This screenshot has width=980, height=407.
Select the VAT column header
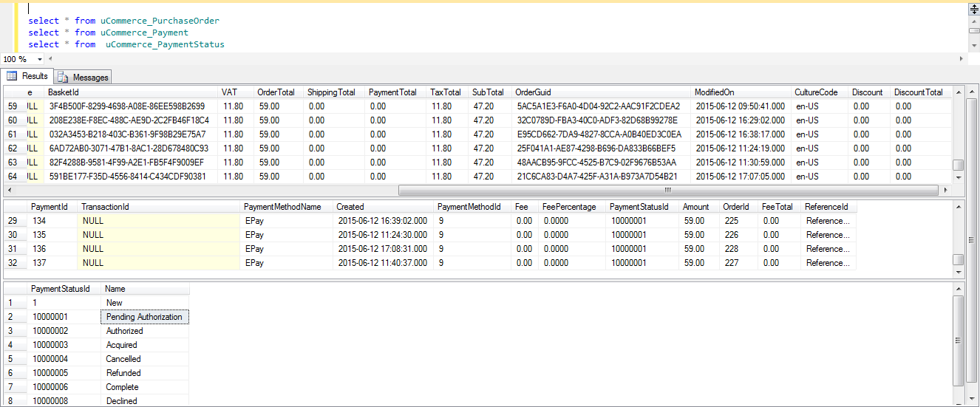(x=237, y=92)
